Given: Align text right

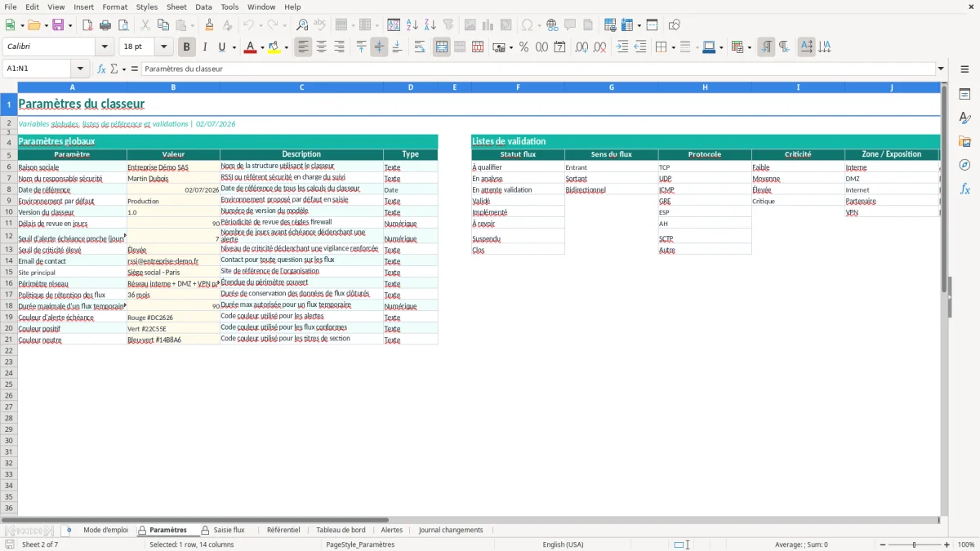Looking at the screenshot, I should pos(340,47).
